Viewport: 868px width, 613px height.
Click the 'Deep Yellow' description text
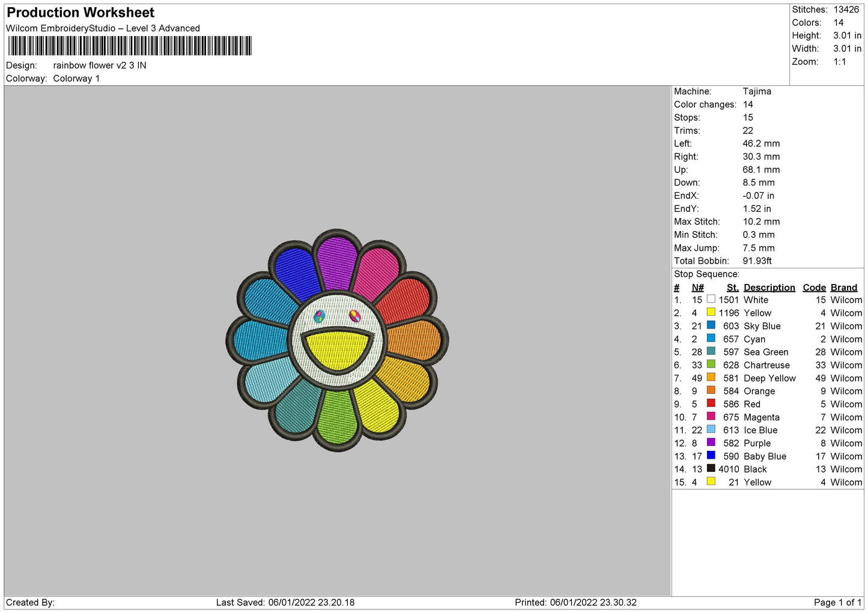click(769, 378)
